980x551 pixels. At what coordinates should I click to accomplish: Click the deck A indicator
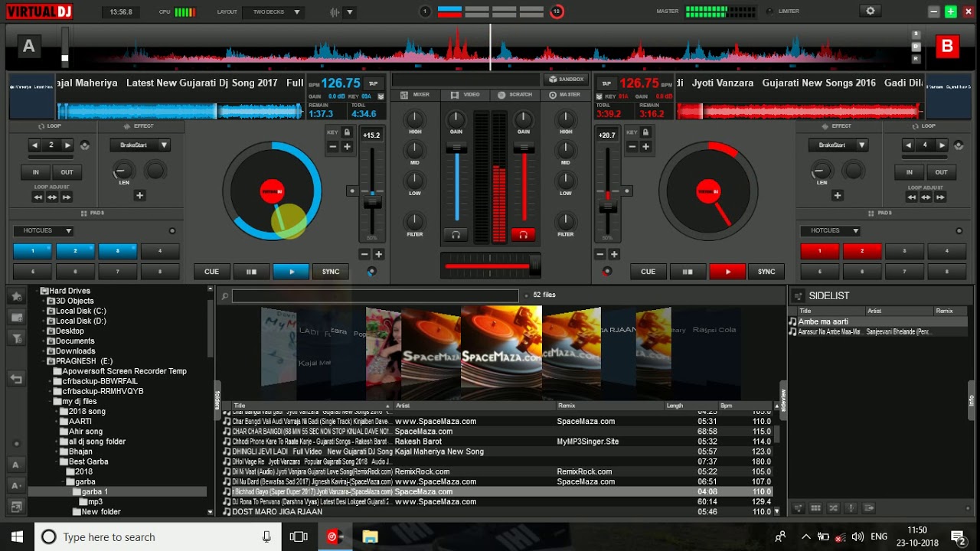point(28,47)
